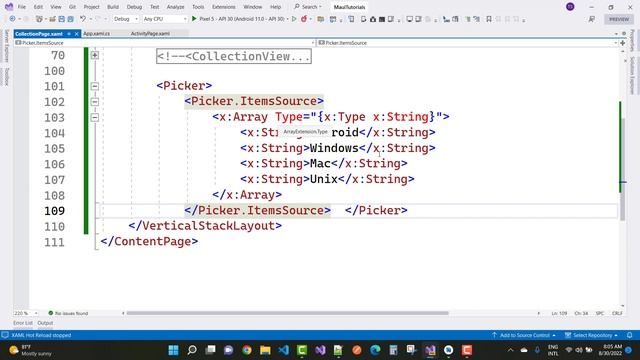Click XAML Hot Reload stopped status text
Viewport: 640px width, 360px height.
coord(41,335)
